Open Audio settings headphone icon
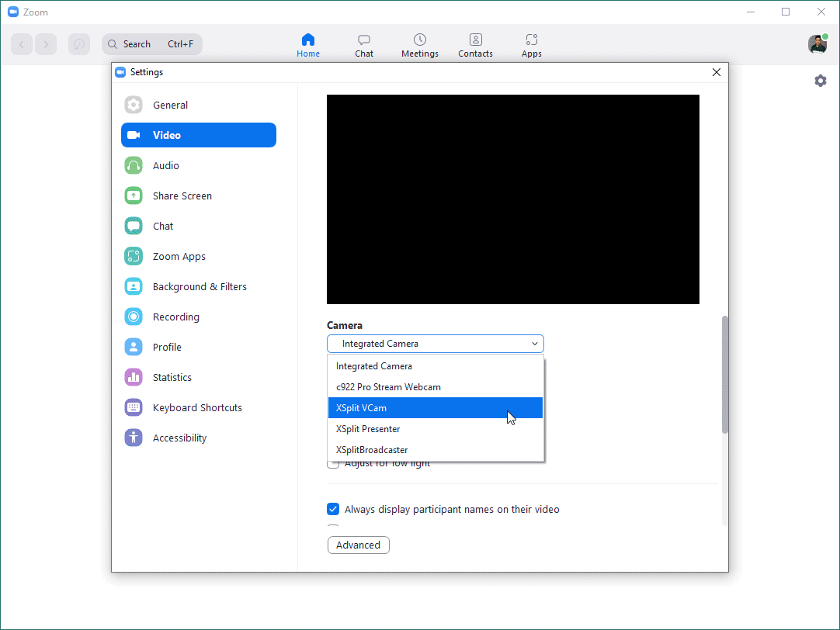This screenshot has height=630, width=840. coord(134,165)
